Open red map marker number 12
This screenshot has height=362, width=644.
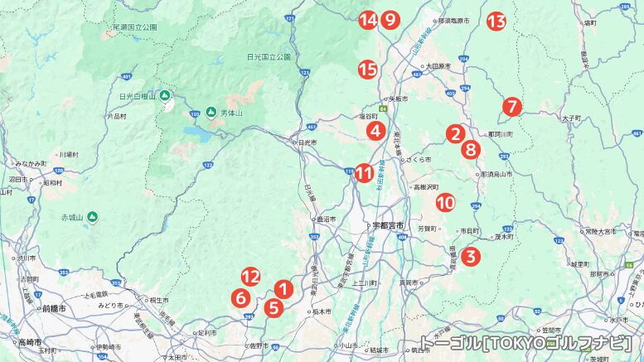[251, 277]
